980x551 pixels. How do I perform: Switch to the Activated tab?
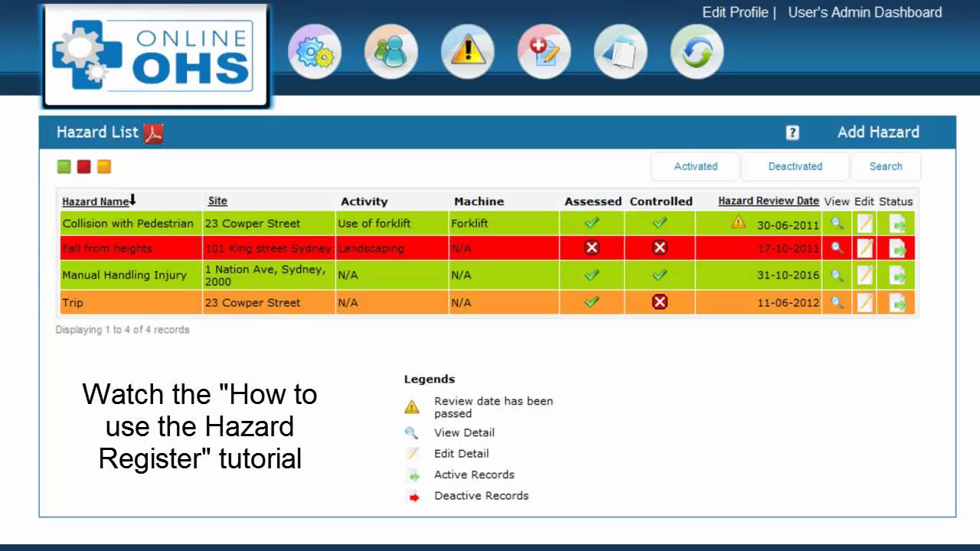click(695, 166)
